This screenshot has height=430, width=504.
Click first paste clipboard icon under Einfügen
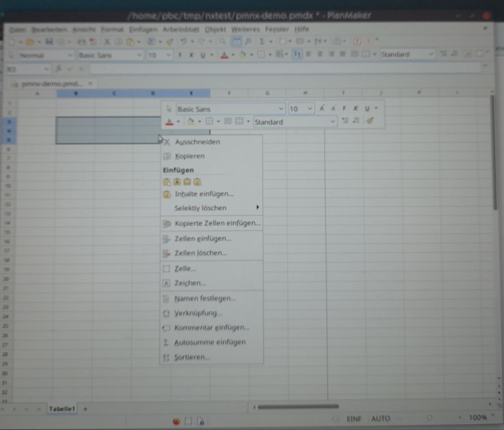(167, 182)
